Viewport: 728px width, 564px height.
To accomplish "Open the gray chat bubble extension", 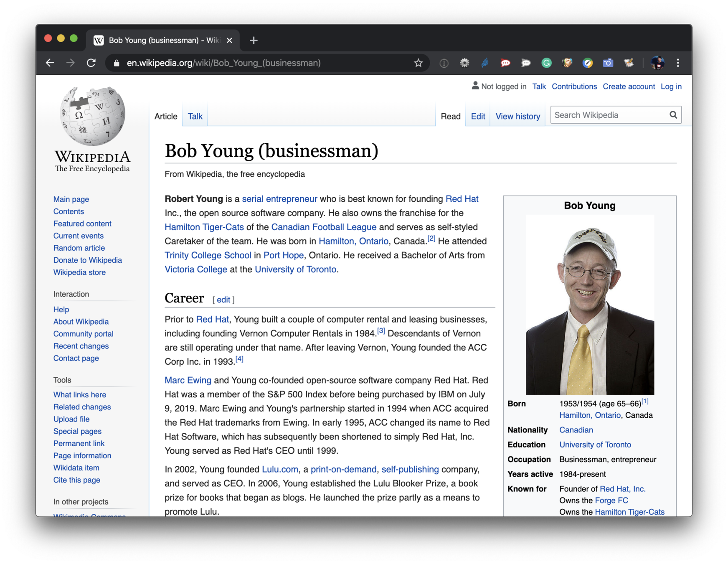I will (x=526, y=63).
